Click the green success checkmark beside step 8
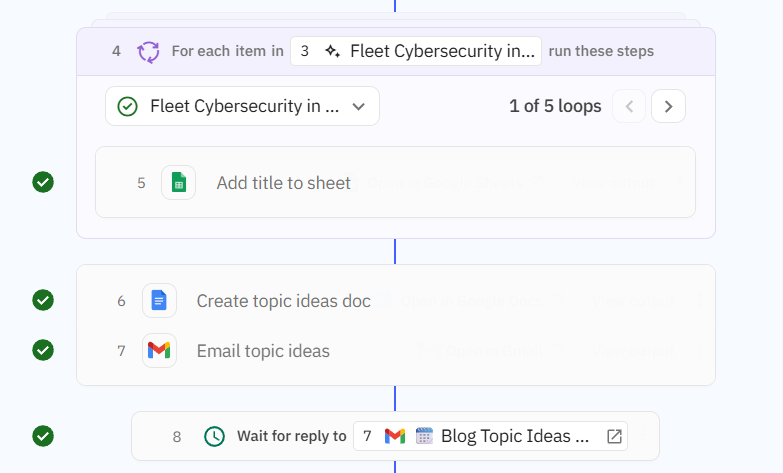 43,436
